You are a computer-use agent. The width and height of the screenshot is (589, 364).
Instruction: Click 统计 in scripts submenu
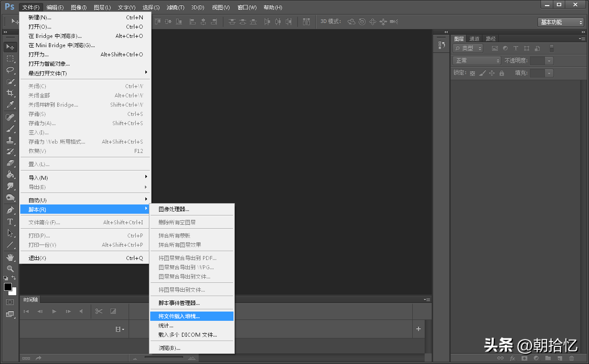pyautogui.click(x=192, y=326)
